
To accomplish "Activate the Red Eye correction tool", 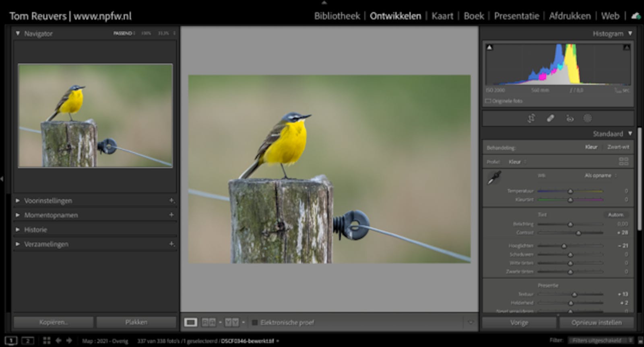I will point(570,118).
